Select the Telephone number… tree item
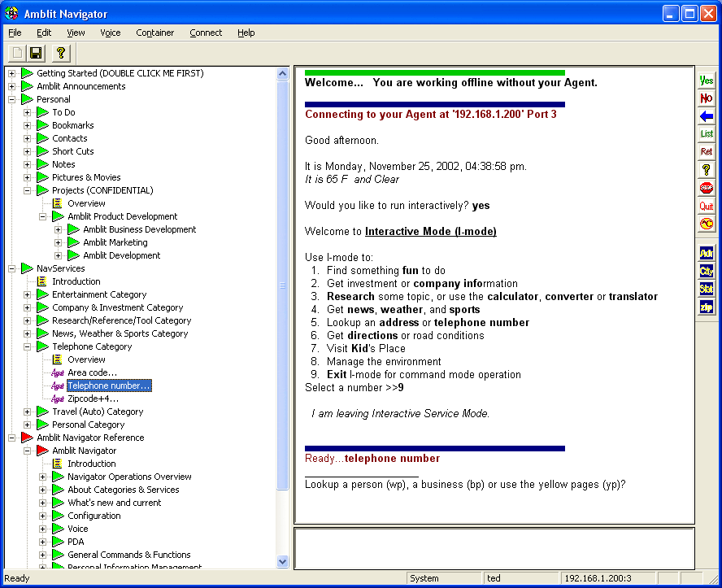 [109, 385]
